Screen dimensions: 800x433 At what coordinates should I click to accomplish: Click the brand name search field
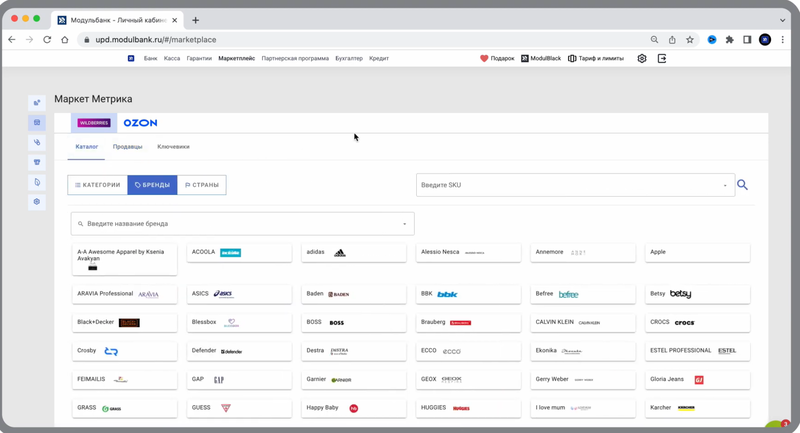[240, 224]
